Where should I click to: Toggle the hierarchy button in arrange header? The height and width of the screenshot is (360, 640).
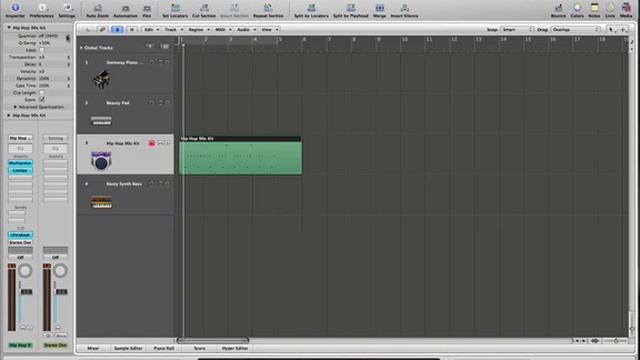pos(88,29)
